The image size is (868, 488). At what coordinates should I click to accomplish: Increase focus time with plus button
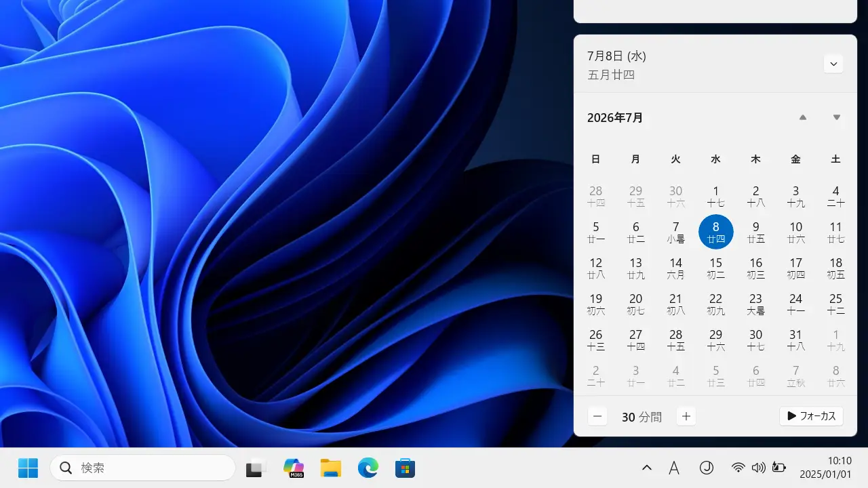click(686, 417)
